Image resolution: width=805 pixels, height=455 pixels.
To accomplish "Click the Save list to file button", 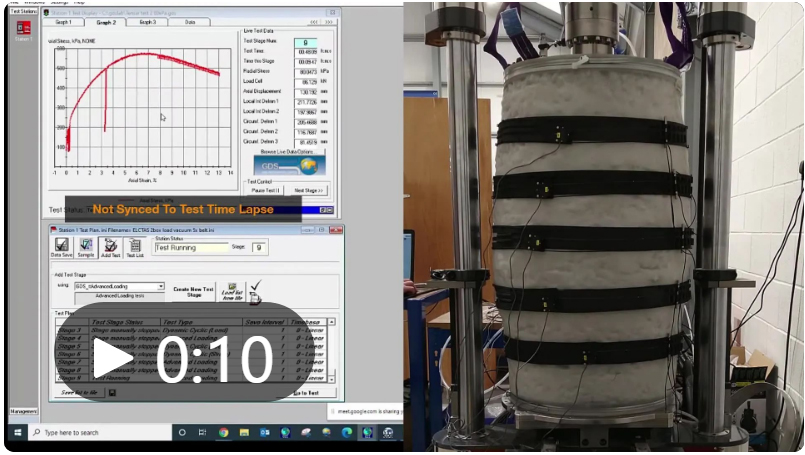I will pos(79,393).
